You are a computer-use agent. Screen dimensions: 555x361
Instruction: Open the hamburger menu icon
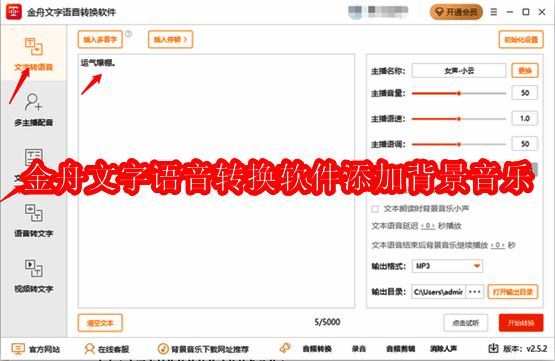[x=493, y=12]
